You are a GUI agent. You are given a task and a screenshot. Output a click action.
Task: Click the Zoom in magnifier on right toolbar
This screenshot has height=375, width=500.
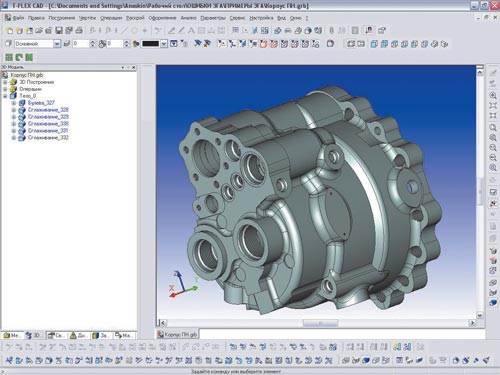[x=493, y=96]
